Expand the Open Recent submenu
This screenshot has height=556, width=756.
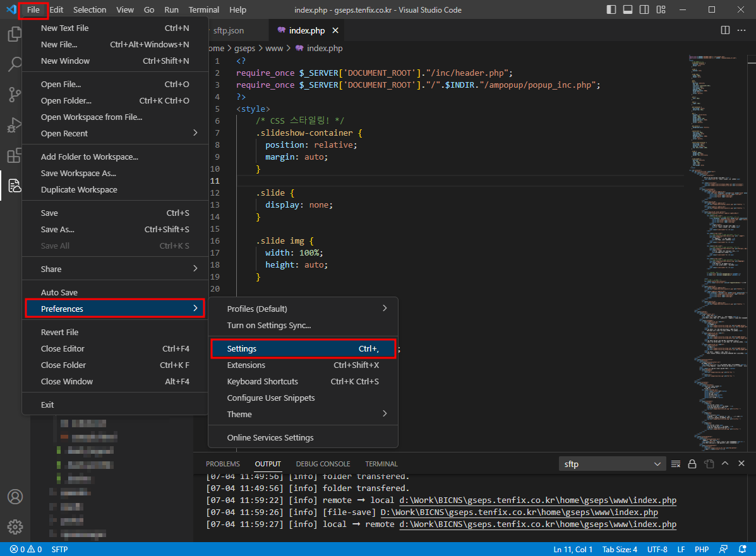point(115,133)
